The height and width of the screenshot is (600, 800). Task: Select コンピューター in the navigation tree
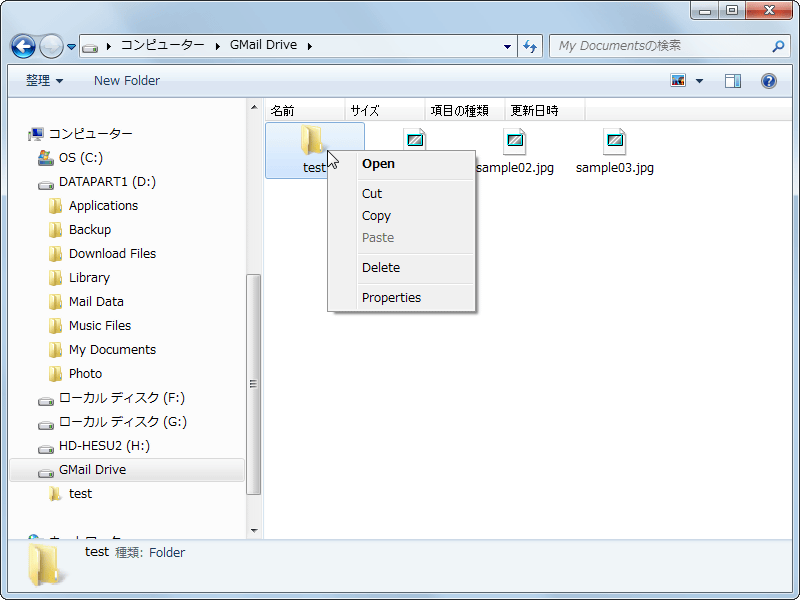coord(90,134)
